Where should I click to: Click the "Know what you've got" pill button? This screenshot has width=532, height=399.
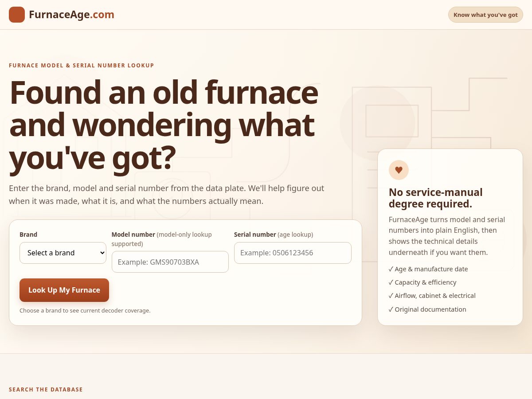(485, 15)
